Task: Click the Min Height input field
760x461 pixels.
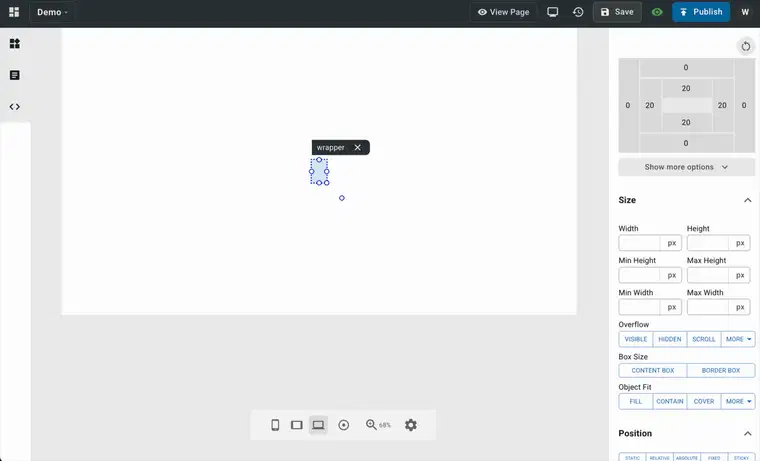Action: coord(639,275)
